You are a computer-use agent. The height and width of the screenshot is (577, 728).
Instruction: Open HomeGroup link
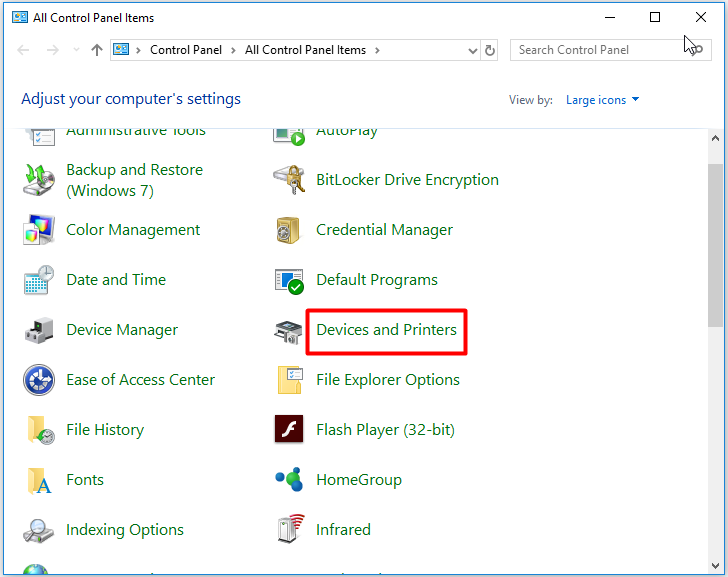click(359, 480)
